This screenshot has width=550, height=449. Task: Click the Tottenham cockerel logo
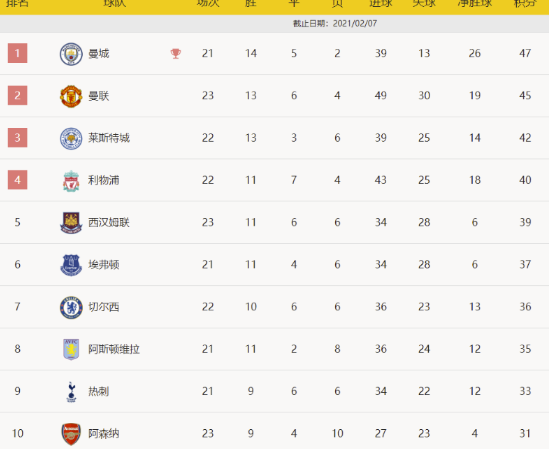click(71, 391)
